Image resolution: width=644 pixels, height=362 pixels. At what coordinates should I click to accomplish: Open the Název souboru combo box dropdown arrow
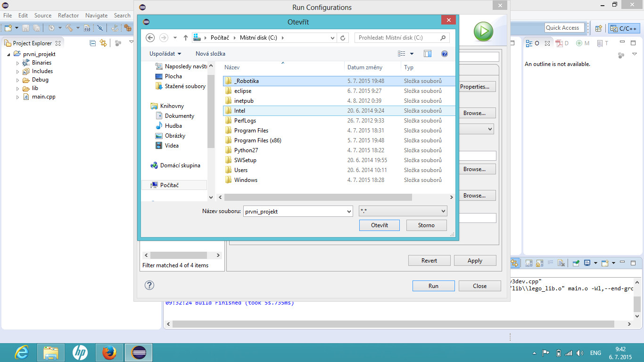(348, 211)
